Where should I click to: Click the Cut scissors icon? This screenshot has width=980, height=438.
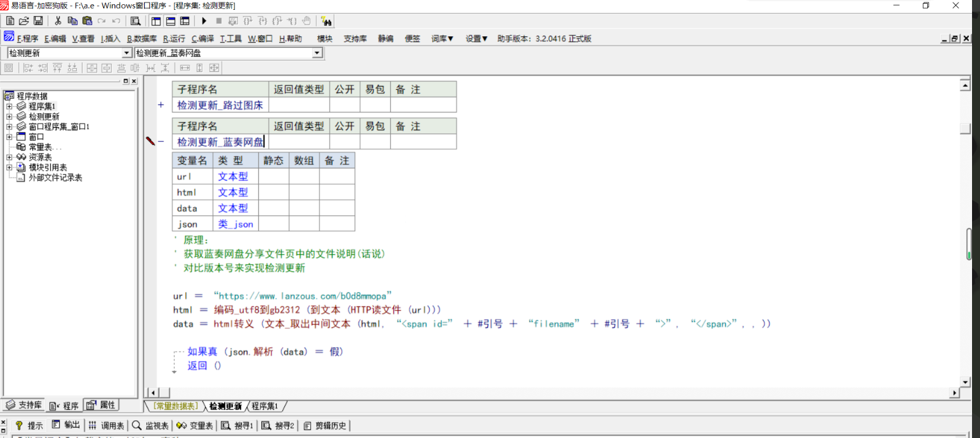click(x=58, y=21)
